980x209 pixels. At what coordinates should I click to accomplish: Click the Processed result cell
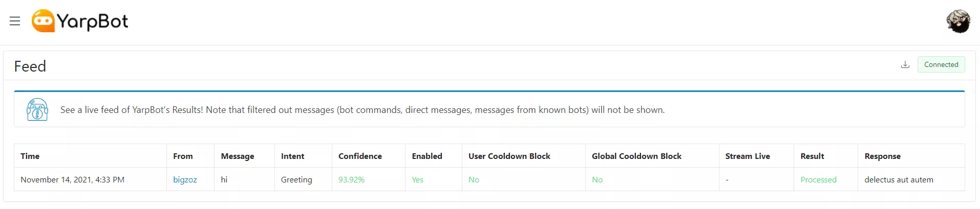click(x=818, y=180)
